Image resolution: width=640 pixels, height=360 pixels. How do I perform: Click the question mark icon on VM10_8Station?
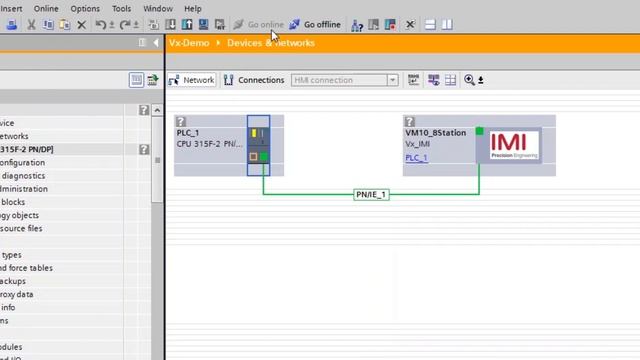coord(409,121)
